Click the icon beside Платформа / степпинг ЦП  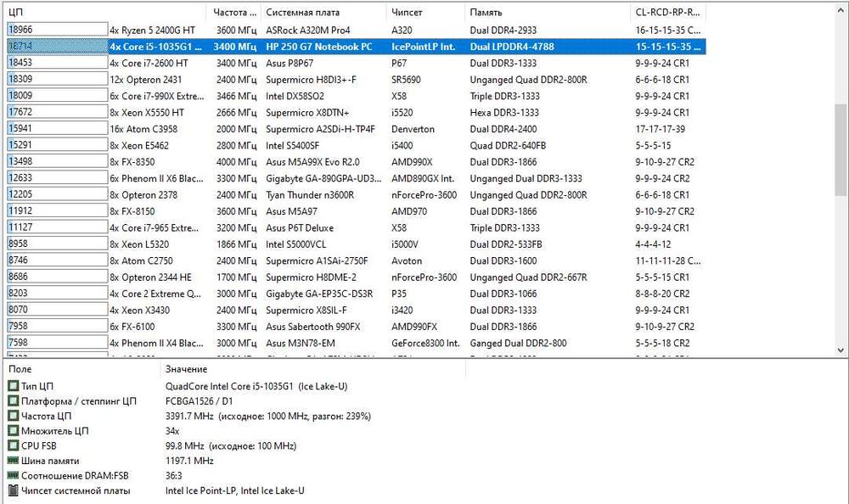click(x=13, y=401)
